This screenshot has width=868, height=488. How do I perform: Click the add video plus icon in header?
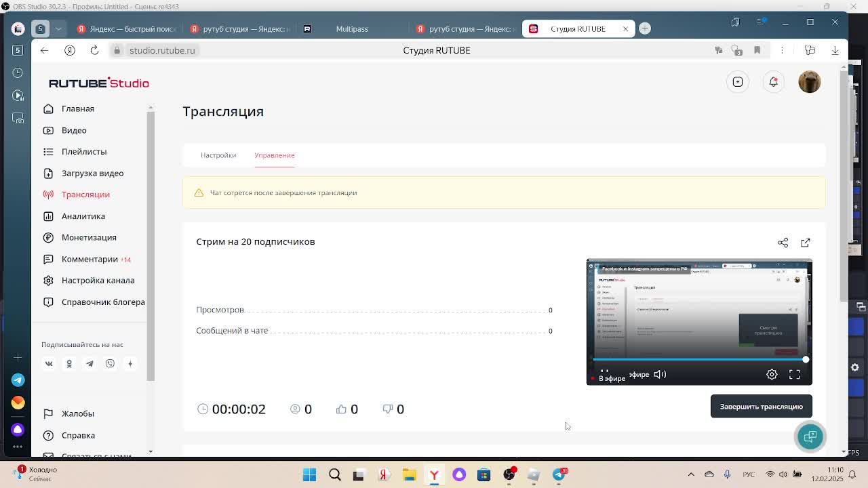click(x=738, y=82)
